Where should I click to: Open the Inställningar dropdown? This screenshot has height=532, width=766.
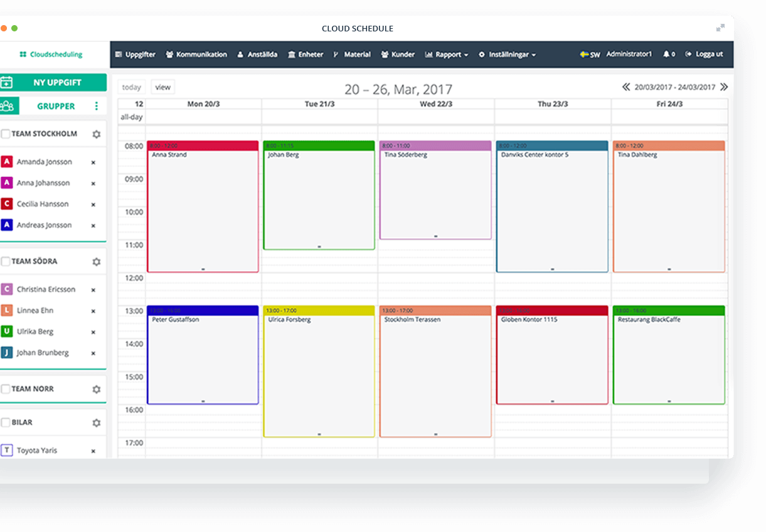507,55
